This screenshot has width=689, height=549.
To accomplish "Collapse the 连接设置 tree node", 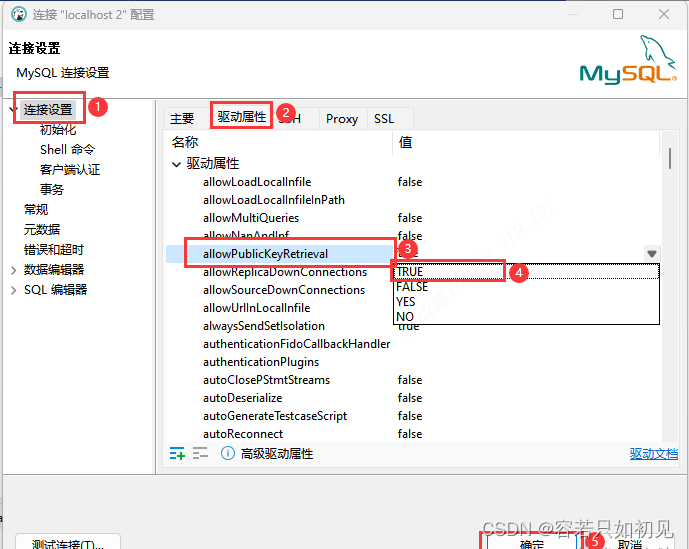I will click(x=14, y=109).
